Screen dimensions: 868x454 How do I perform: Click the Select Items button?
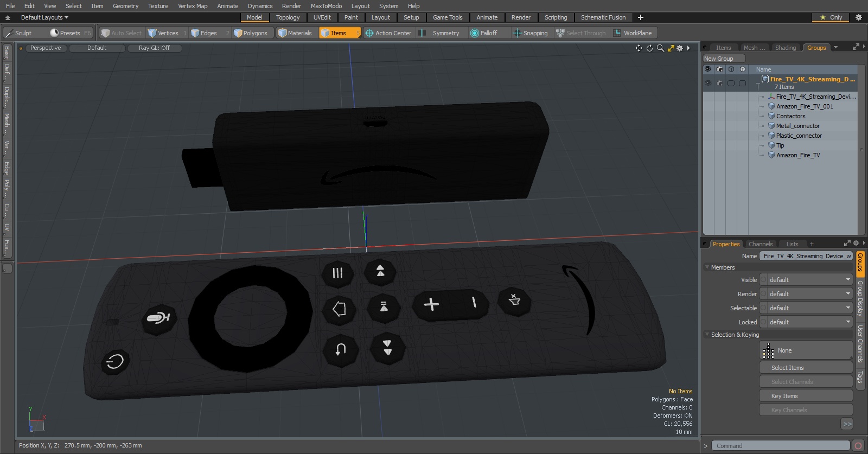click(806, 368)
